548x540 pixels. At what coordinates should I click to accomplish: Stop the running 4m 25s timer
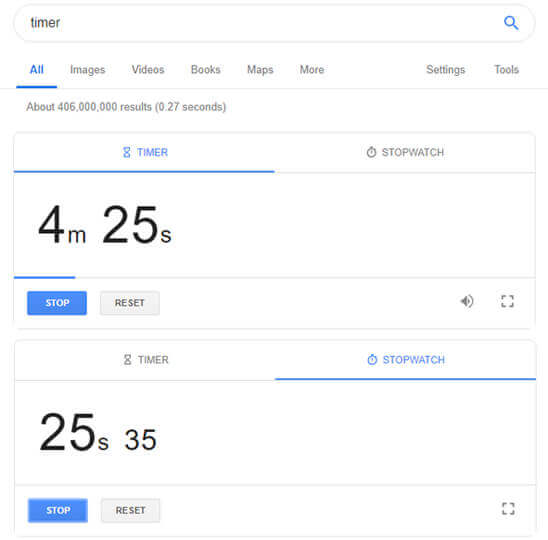coord(57,303)
